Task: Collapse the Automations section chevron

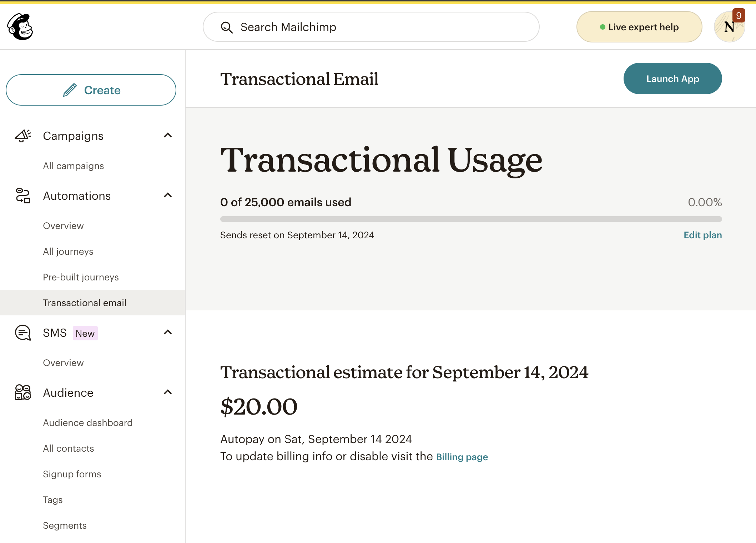Action: point(168,195)
